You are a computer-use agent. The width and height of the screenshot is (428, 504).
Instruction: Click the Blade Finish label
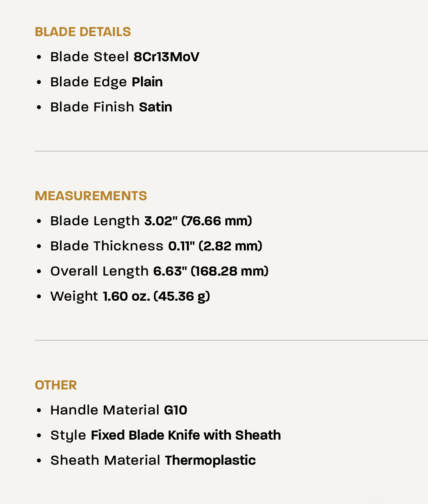coord(92,107)
